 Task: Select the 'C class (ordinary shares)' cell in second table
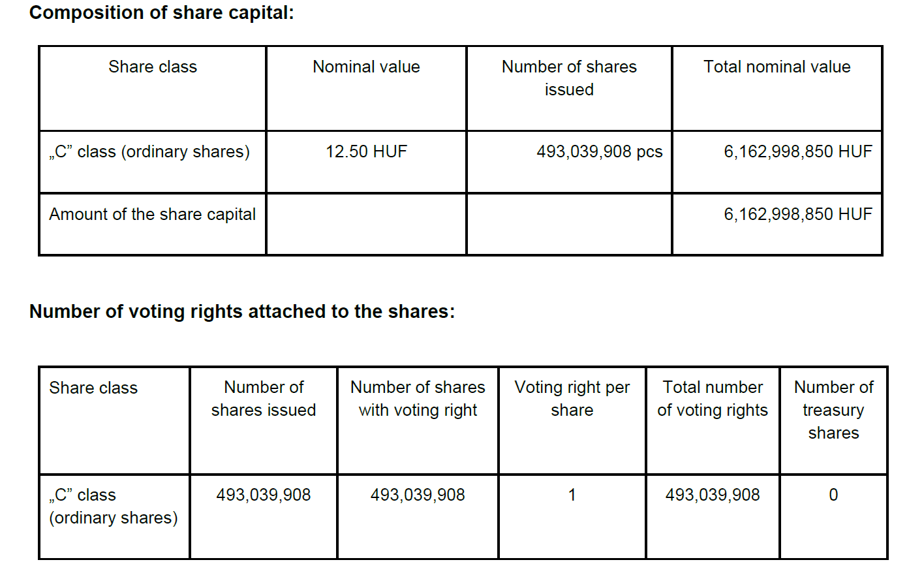[114, 507]
